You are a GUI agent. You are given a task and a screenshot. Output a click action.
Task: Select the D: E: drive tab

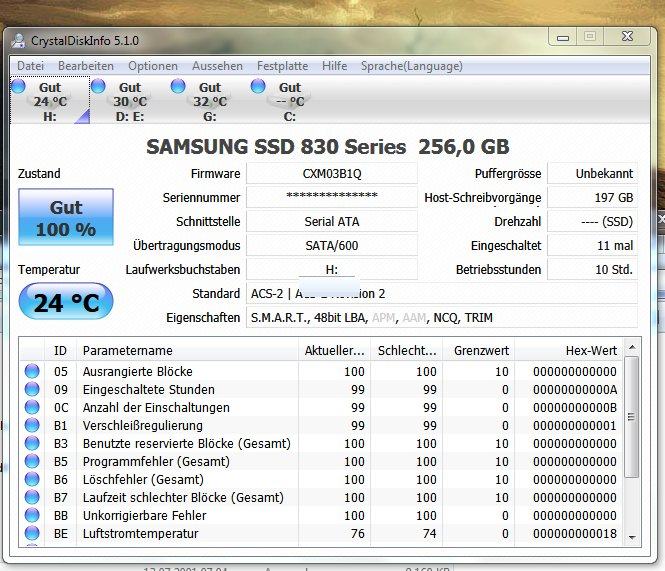[130, 101]
